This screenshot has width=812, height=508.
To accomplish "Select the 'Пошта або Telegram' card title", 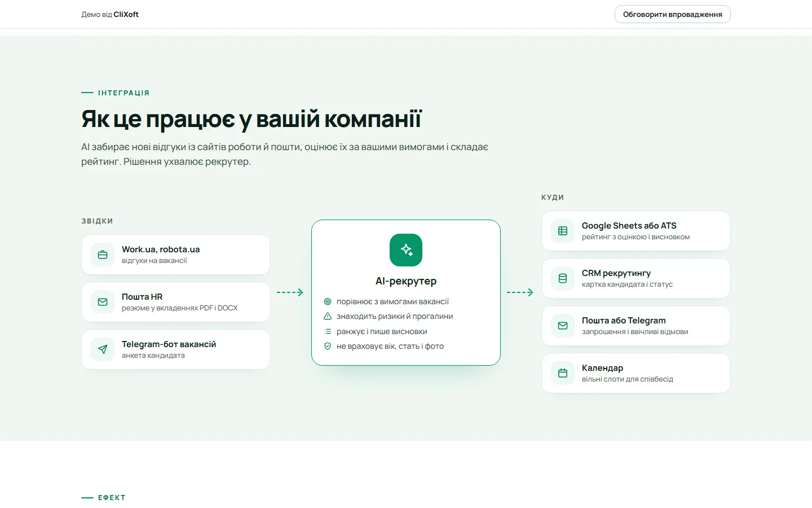I will [x=624, y=321].
